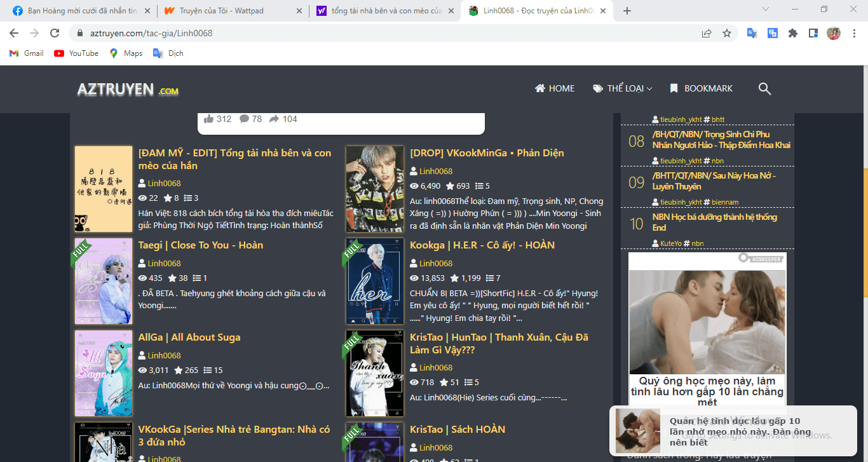Viewport: 868px width, 462px height.
Task: Click the Kookga H.E.R cover thumbnail
Action: pyautogui.click(x=374, y=281)
